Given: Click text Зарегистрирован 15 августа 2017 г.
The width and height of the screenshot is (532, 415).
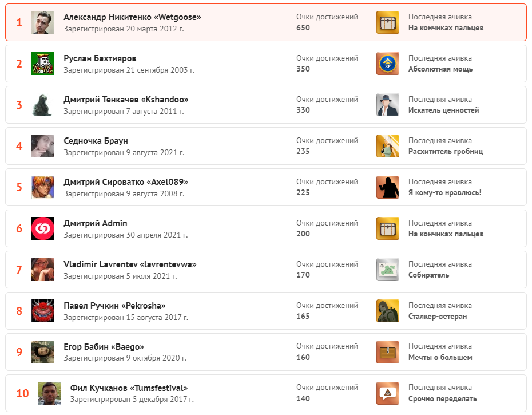Looking at the screenshot, I should 126,318.
